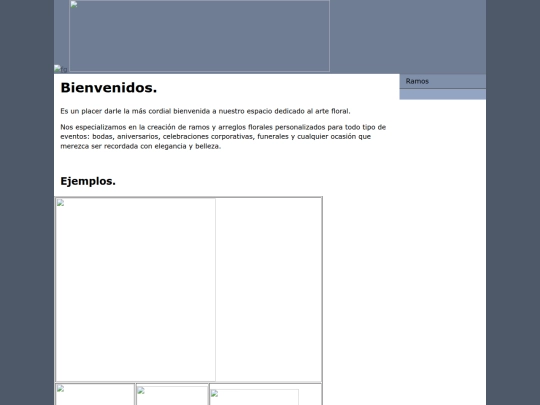Open the bottom-right example thumbnail
The image size is (540, 405).
click(x=255, y=397)
